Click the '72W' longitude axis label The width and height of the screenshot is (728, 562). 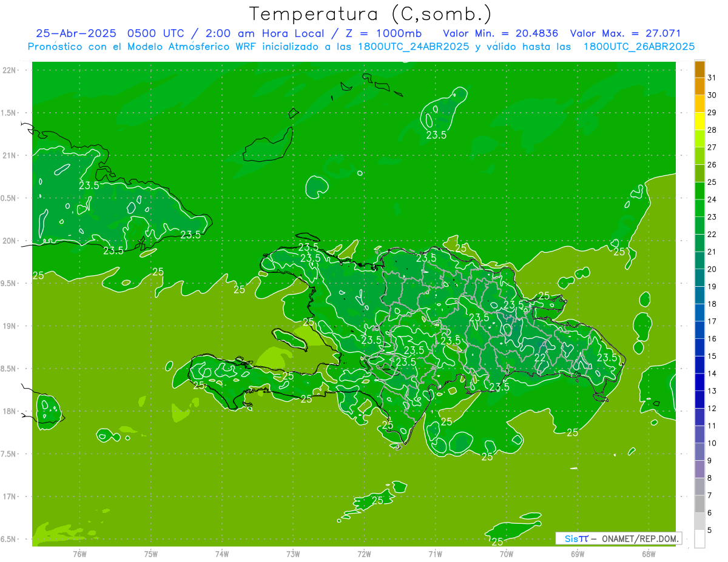(364, 554)
